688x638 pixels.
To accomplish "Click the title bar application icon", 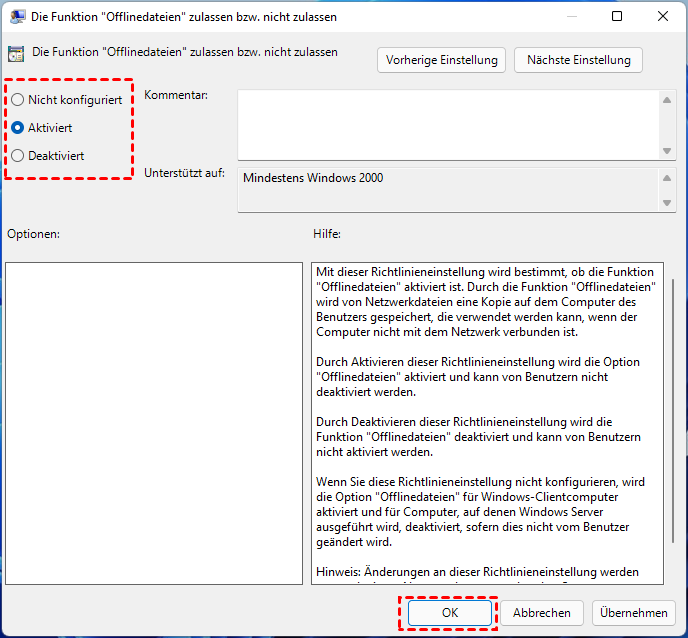I will point(18,17).
